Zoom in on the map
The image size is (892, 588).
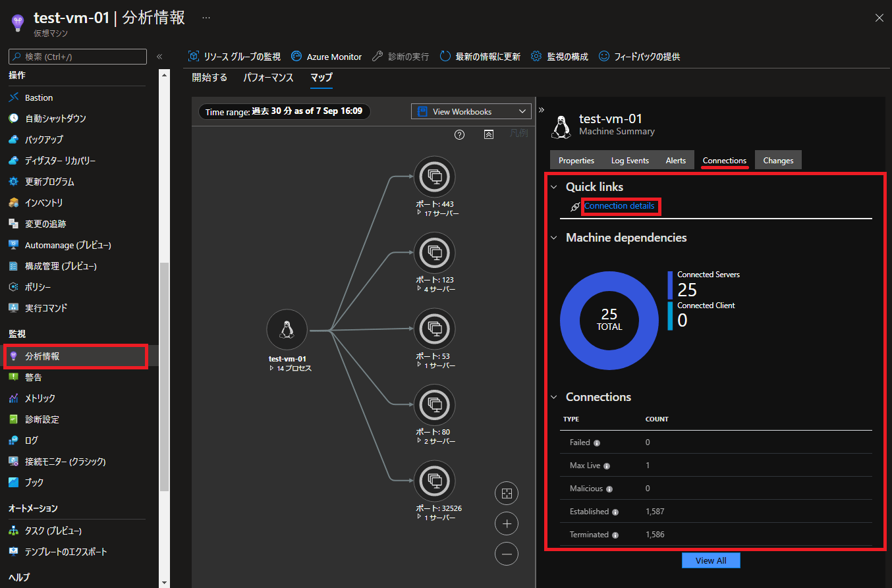pyautogui.click(x=507, y=523)
